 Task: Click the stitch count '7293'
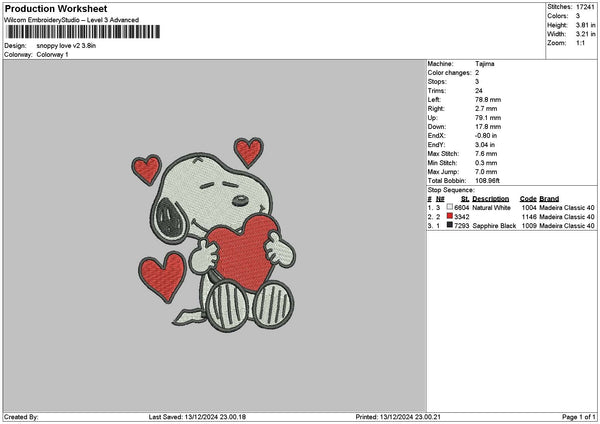[461, 226]
